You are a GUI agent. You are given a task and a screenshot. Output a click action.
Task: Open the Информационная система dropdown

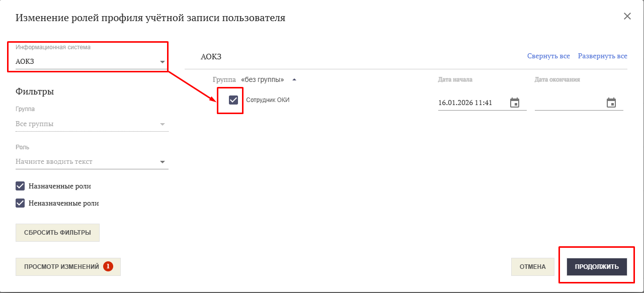pos(162,62)
